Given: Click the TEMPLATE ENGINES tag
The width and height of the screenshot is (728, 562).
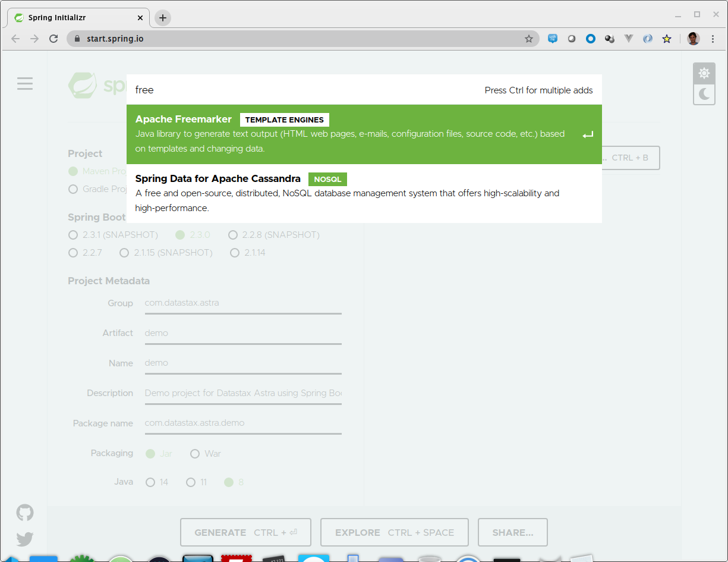Looking at the screenshot, I should pos(285,120).
